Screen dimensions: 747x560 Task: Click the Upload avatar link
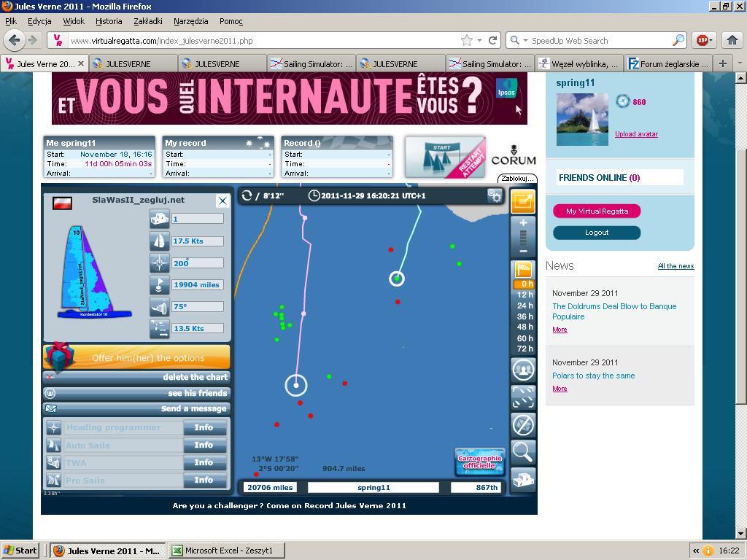[636, 134]
